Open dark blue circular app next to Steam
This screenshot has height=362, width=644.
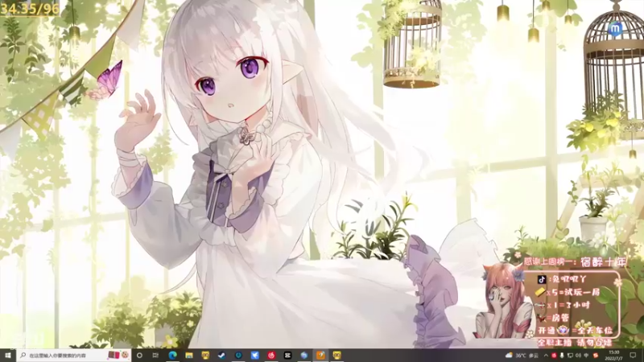click(238, 355)
